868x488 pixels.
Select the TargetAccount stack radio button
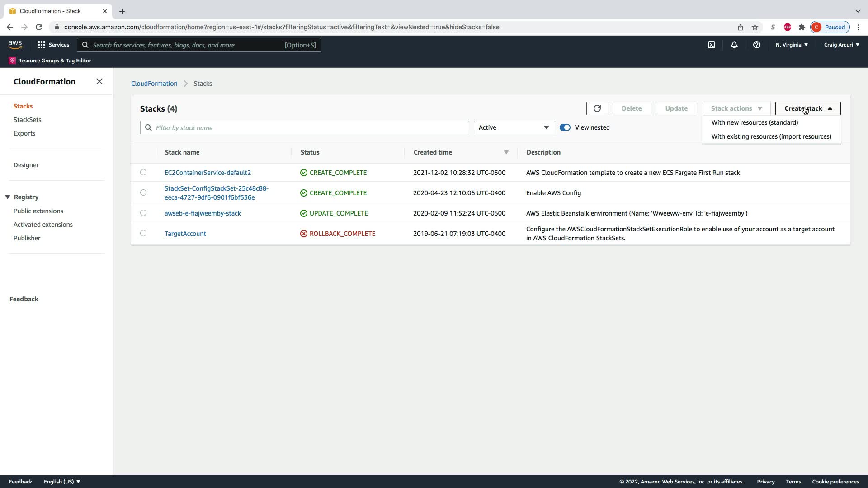pos(143,233)
